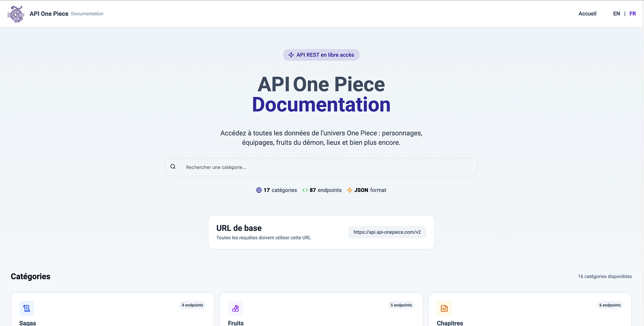
Task: Click the 6 endpoints badge on Chapitres
Action: [610, 305]
